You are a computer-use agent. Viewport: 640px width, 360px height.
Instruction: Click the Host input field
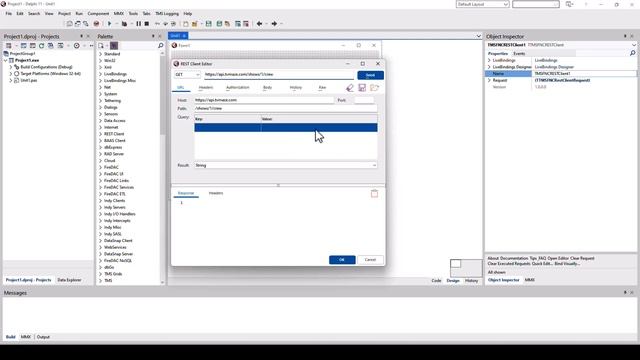(264, 100)
